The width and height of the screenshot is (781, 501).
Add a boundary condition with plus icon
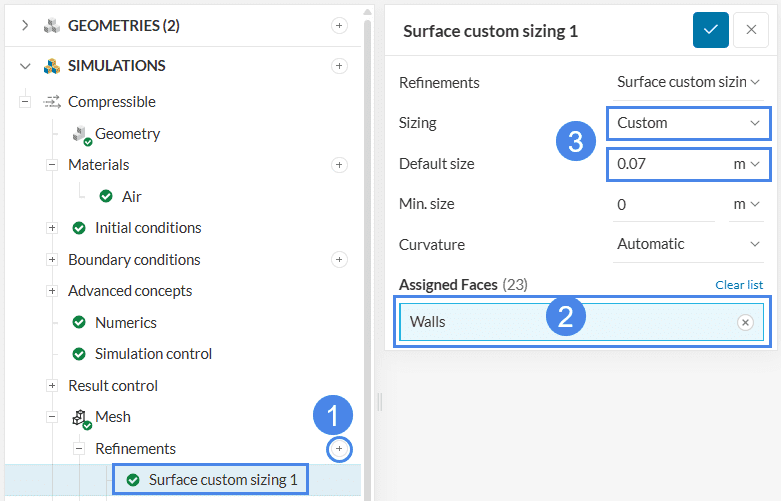(339, 260)
